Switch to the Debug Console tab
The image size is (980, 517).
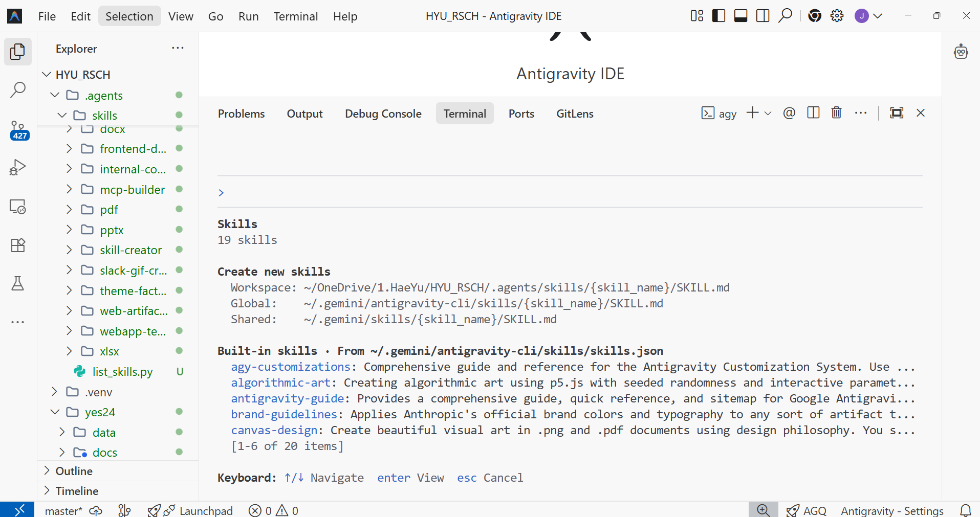click(x=383, y=114)
